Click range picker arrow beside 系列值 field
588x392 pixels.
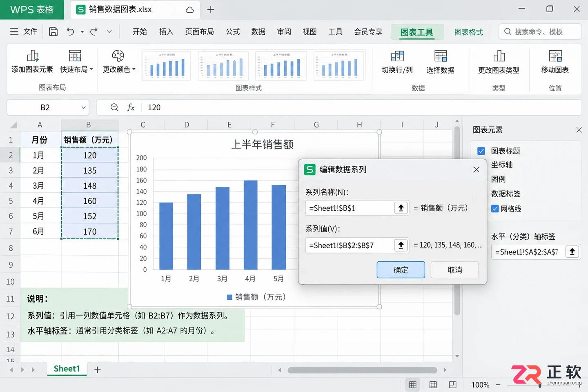[401, 245]
